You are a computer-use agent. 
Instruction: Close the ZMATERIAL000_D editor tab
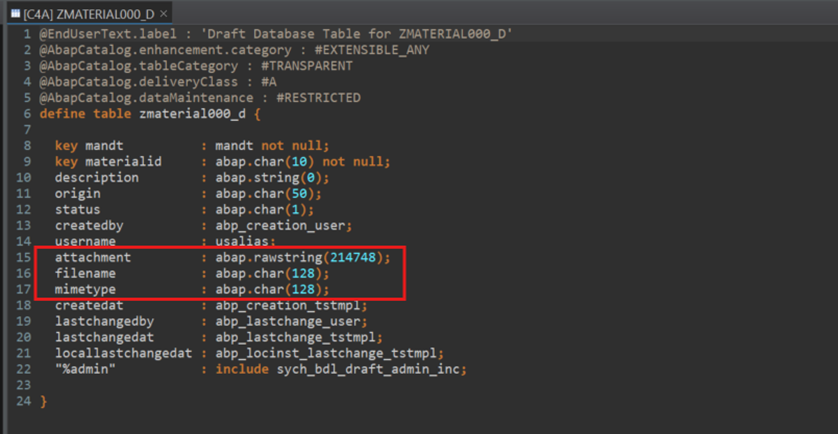tap(163, 13)
